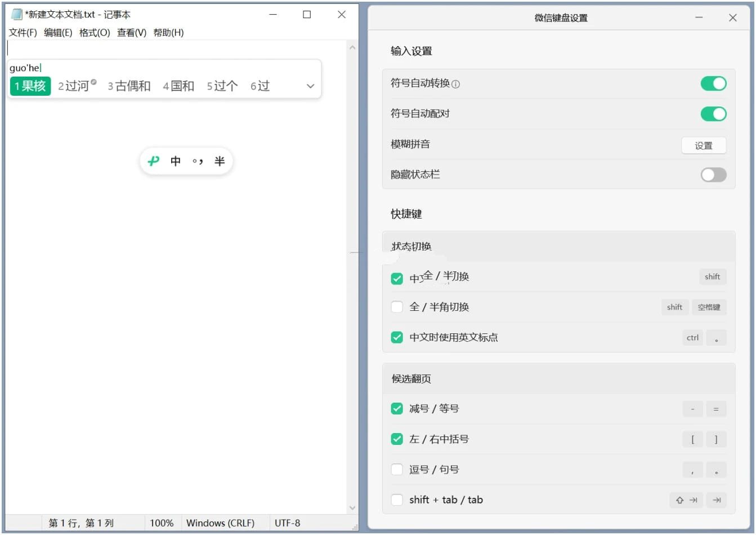Screen dimensions: 756x535
Task: Disable the 符号自动转换 toggle
Action: (x=713, y=83)
